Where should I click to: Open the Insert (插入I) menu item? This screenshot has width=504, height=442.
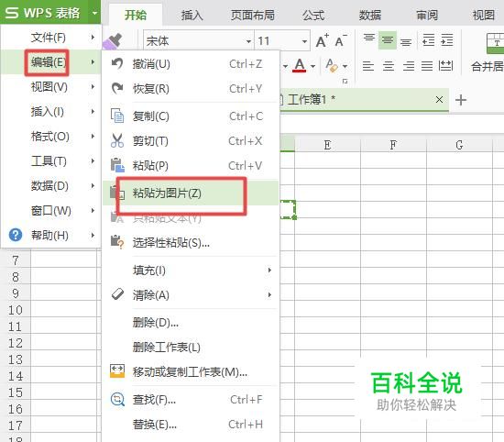[50, 112]
